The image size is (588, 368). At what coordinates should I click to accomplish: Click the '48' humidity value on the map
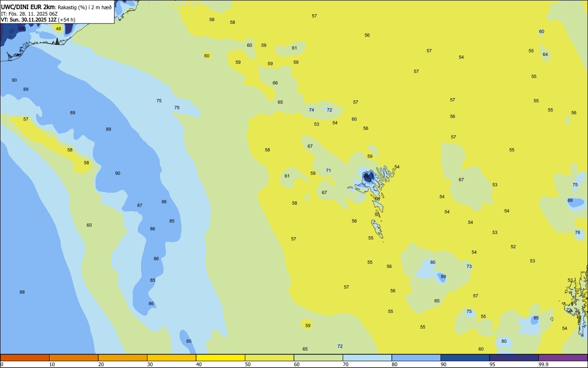[58, 29]
